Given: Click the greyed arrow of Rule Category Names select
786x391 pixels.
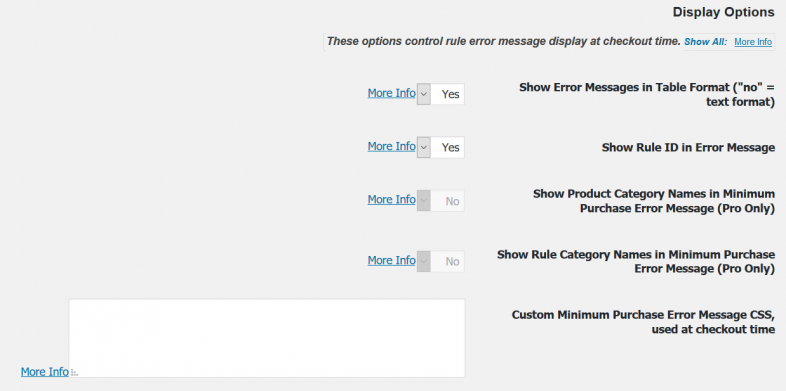Looking at the screenshot, I should pyautogui.click(x=424, y=262).
